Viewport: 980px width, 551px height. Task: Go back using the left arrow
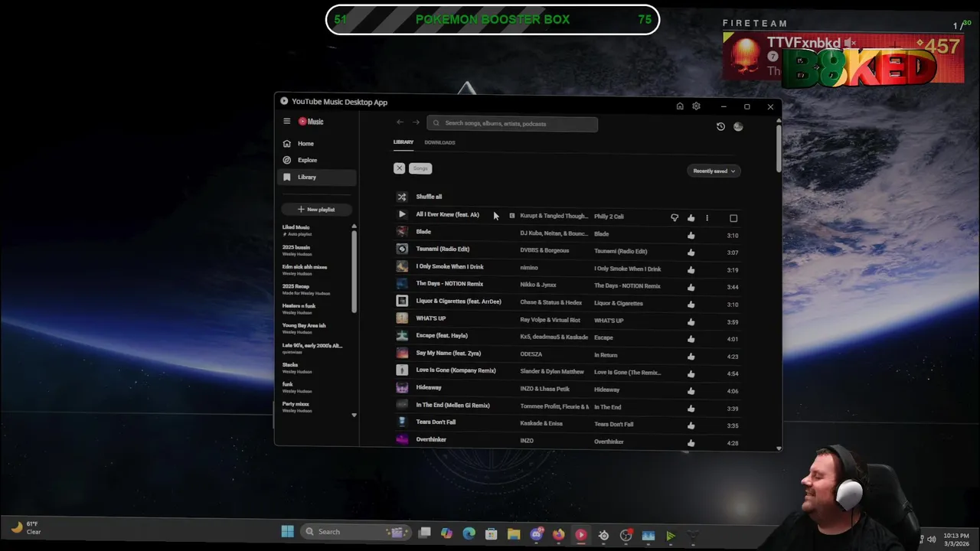(400, 122)
